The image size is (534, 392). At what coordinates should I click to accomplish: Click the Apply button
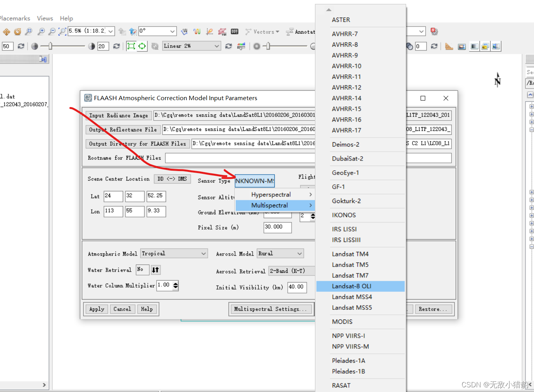(x=97, y=309)
